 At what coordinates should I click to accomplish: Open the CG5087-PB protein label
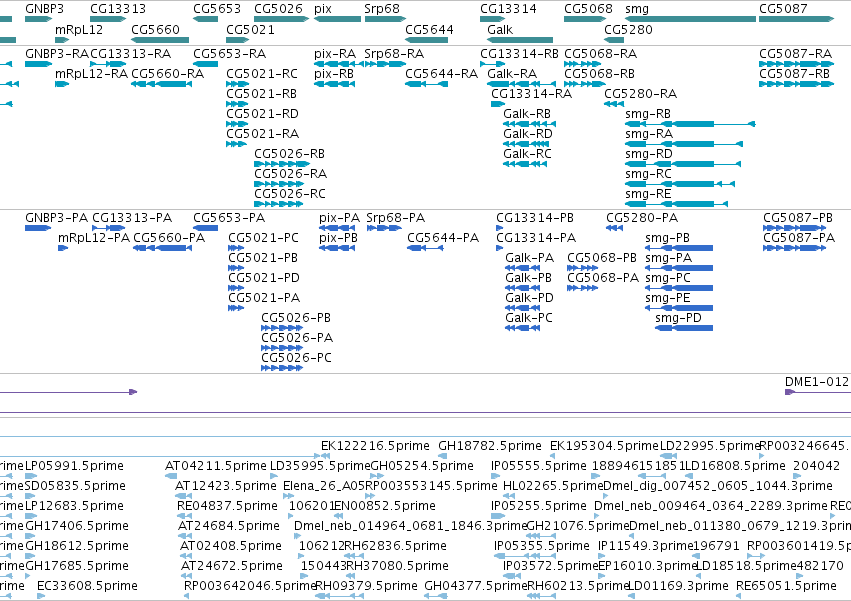(798, 218)
